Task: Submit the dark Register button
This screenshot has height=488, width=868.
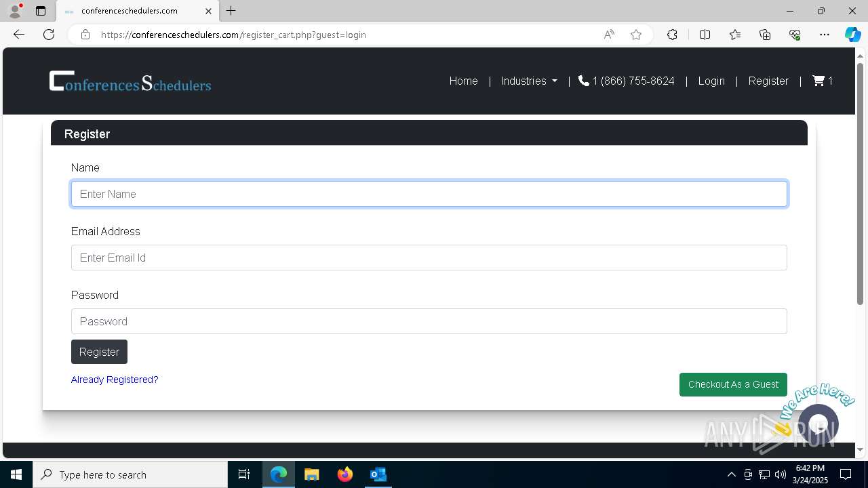Action: 99,352
